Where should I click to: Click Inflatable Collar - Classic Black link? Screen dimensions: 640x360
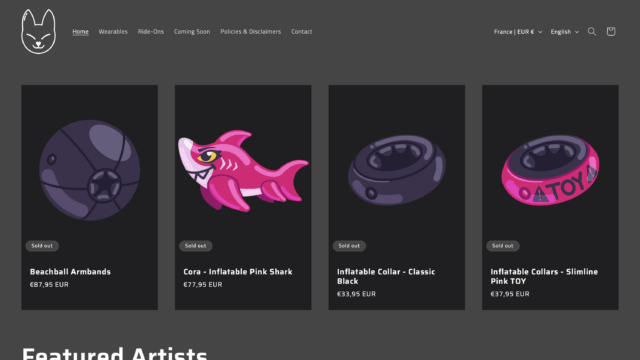pos(386,276)
